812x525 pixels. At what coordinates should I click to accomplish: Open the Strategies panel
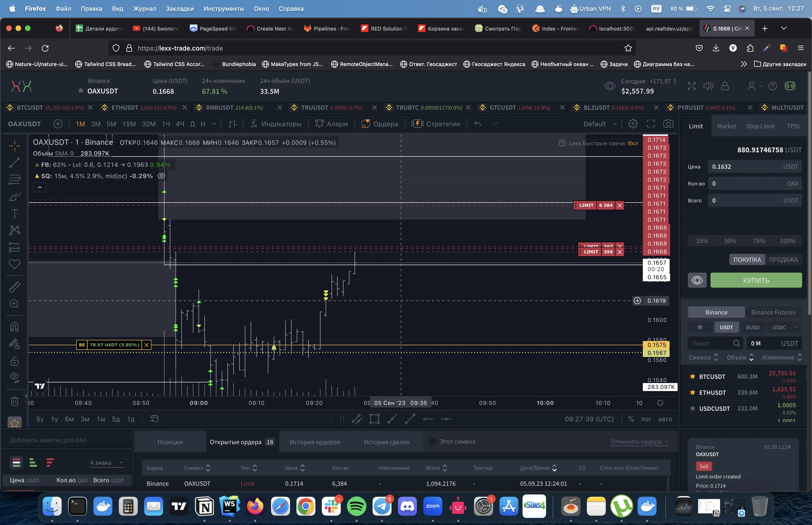(x=435, y=124)
